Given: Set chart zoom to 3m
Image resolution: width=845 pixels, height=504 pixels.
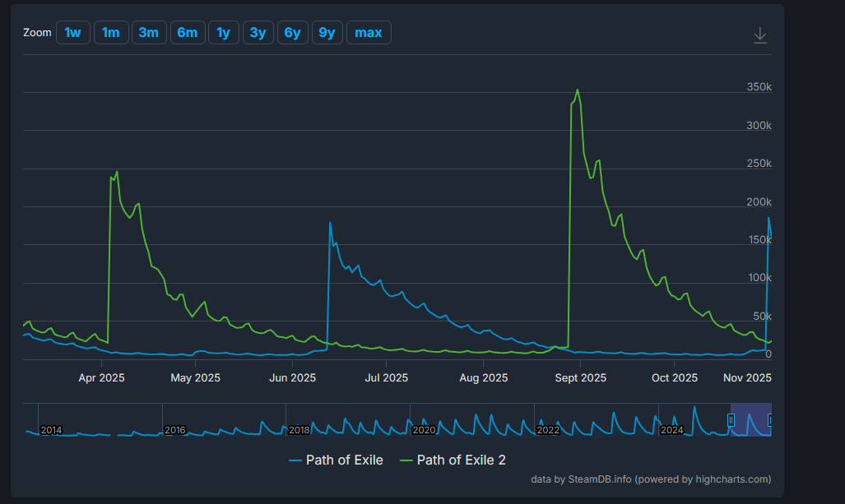Looking at the screenshot, I should pyautogui.click(x=149, y=33).
